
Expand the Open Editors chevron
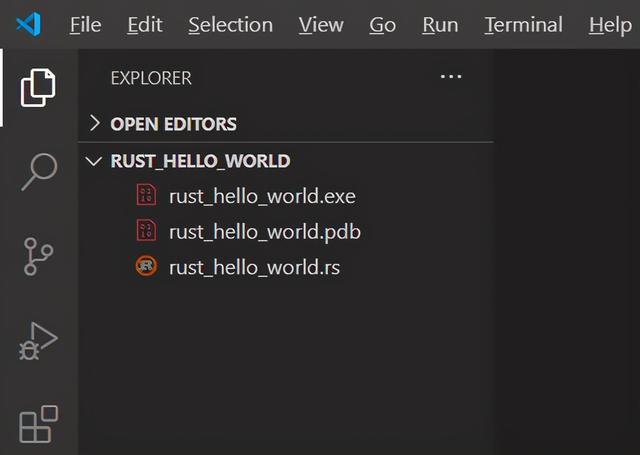click(x=95, y=123)
